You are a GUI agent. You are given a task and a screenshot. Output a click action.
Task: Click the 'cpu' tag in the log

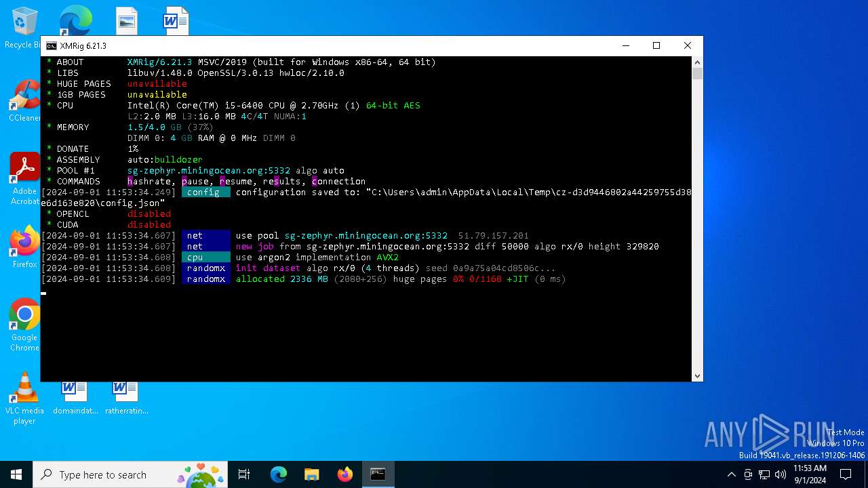pyautogui.click(x=206, y=257)
